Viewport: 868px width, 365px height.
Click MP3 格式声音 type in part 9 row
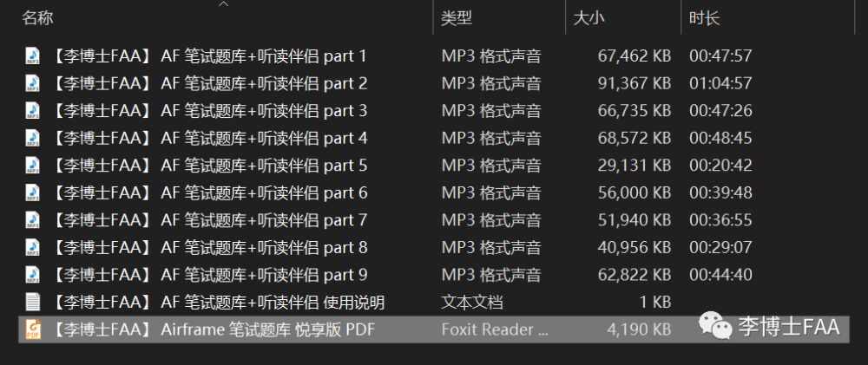tap(491, 275)
